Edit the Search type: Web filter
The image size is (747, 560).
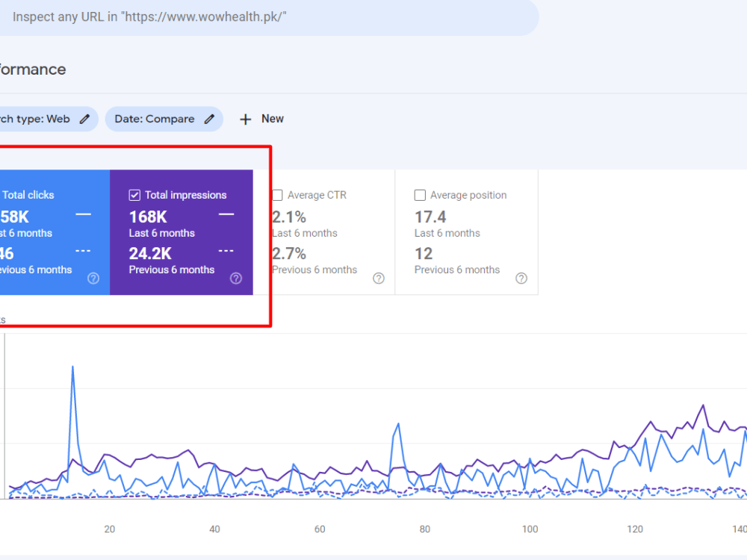click(x=48, y=119)
